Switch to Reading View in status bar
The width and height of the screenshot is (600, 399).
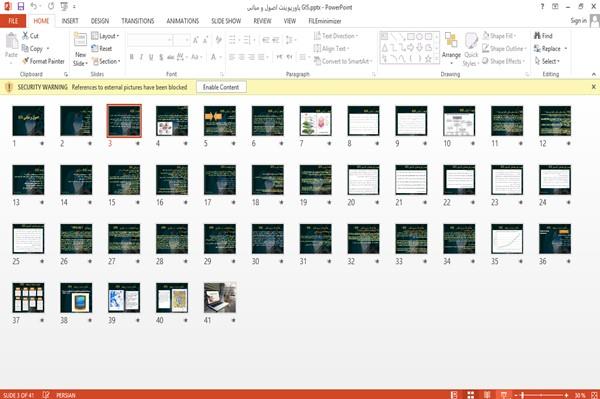(x=487, y=395)
